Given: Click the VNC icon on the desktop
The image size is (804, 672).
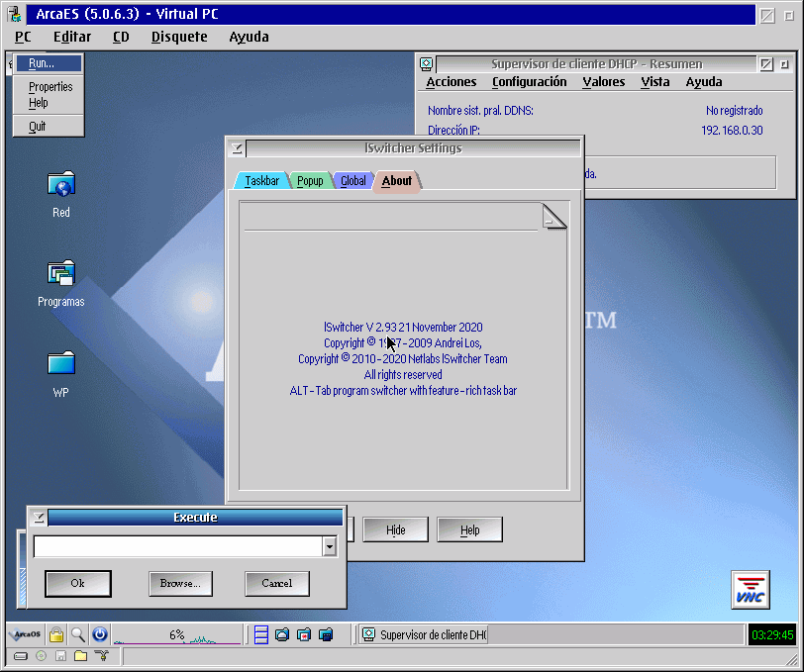Looking at the screenshot, I should point(751,590).
